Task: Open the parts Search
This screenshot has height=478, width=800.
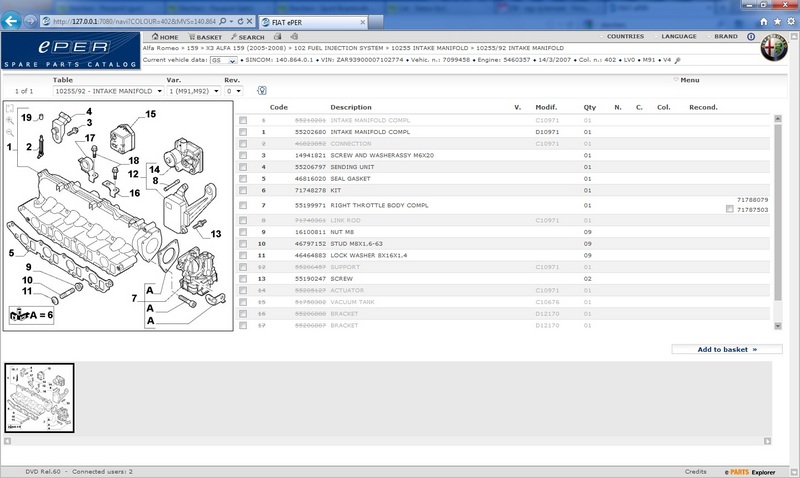Action: pos(250,37)
